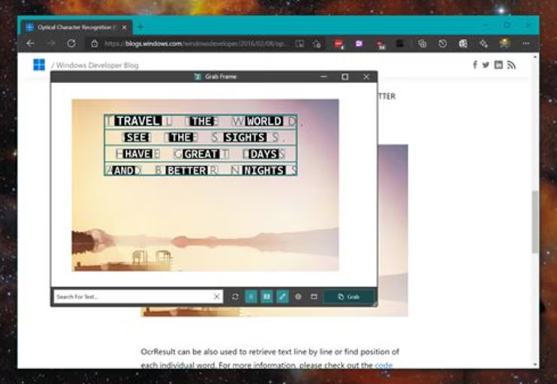Viewport: 557px width, 384px height.
Task: Select the AND word box
Action: (123, 171)
